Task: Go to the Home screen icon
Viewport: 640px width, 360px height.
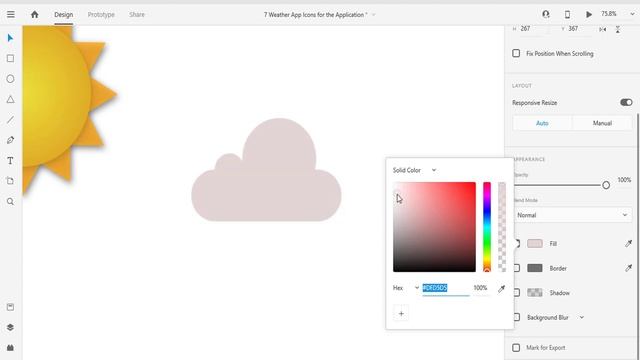Action: coord(35,14)
